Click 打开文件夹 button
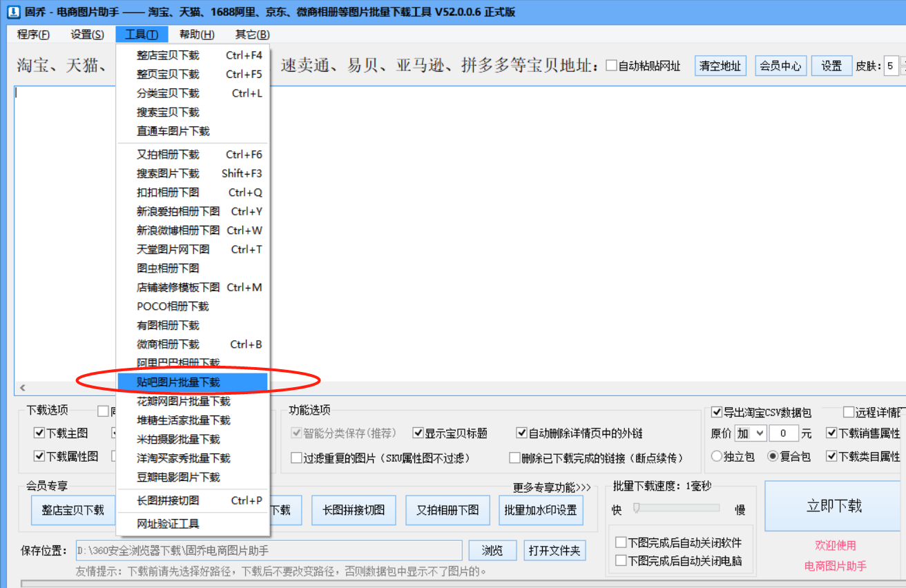This screenshot has height=588, width=906. (x=555, y=550)
